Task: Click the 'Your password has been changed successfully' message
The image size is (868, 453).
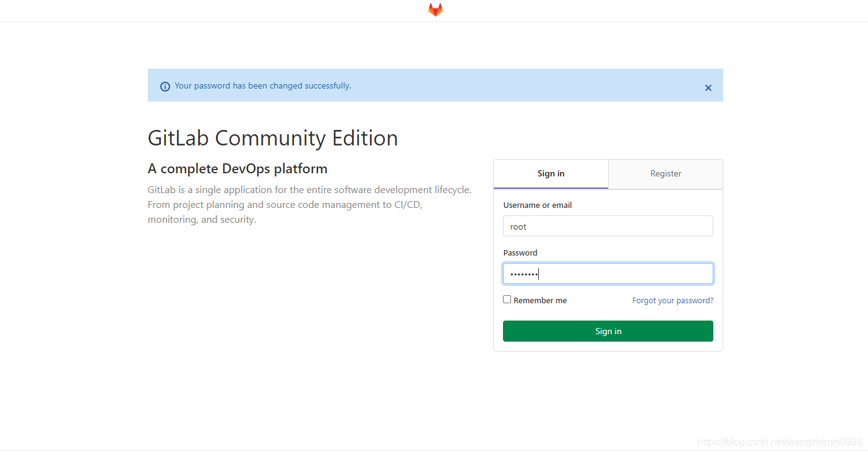Action: click(x=263, y=86)
